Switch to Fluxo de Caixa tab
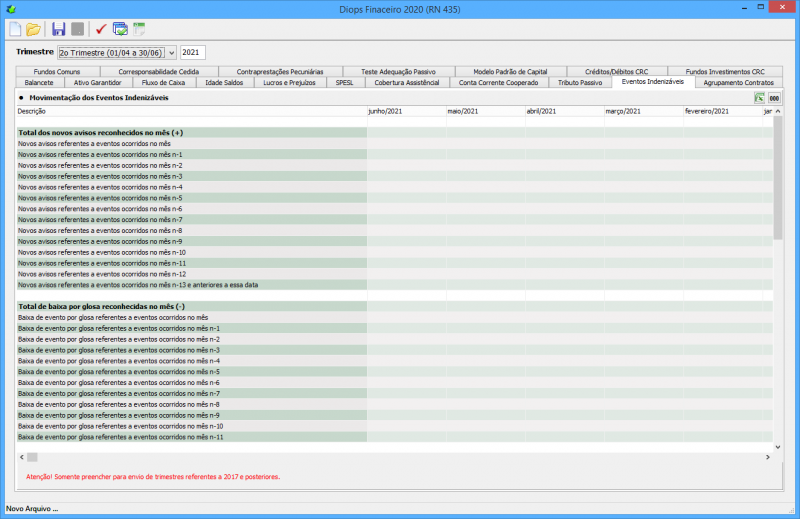Viewport: 800px width, 519px height. tap(164, 83)
